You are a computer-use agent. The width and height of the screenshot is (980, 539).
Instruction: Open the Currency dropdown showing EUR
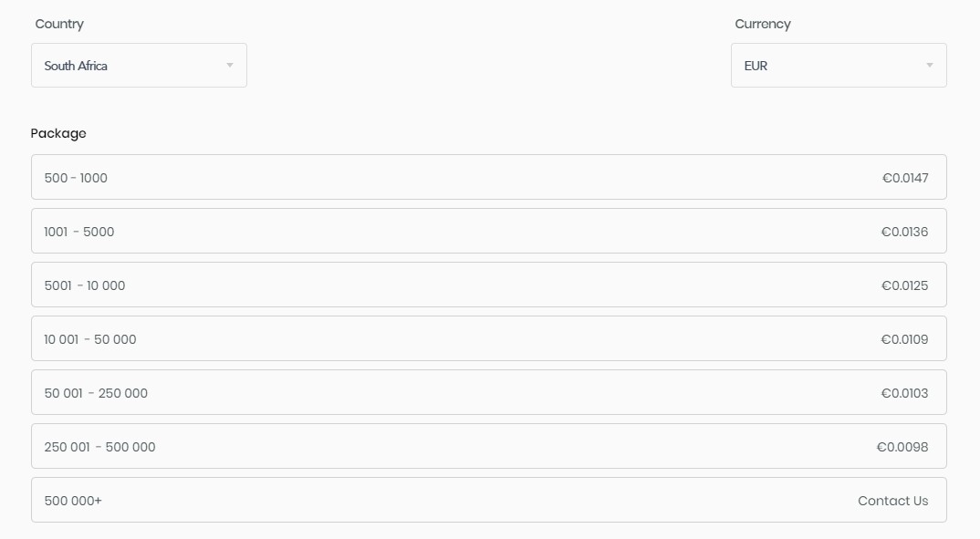point(839,65)
